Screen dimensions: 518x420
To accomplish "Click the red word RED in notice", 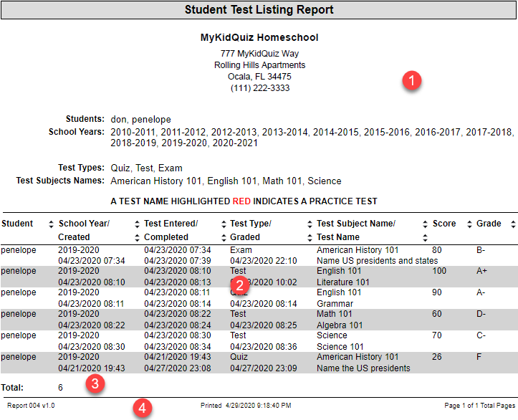I will tap(241, 201).
